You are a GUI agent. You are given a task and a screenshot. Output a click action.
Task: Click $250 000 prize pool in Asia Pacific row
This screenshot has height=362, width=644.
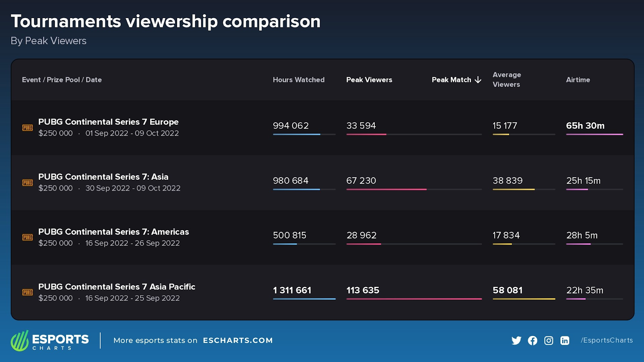(x=56, y=298)
